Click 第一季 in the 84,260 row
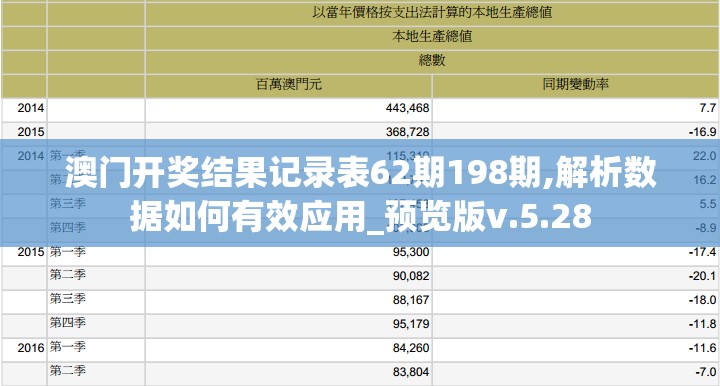The height and width of the screenshot is (386, 720). 68,347
